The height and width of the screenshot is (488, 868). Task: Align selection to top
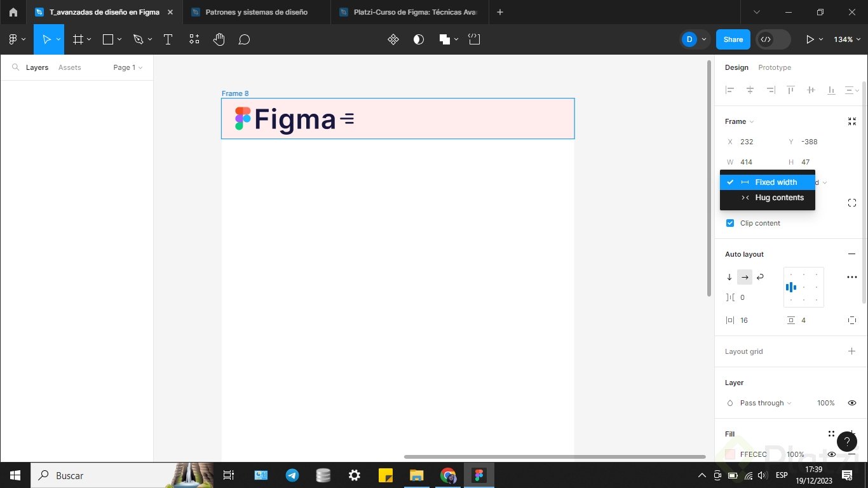point(790,90)
